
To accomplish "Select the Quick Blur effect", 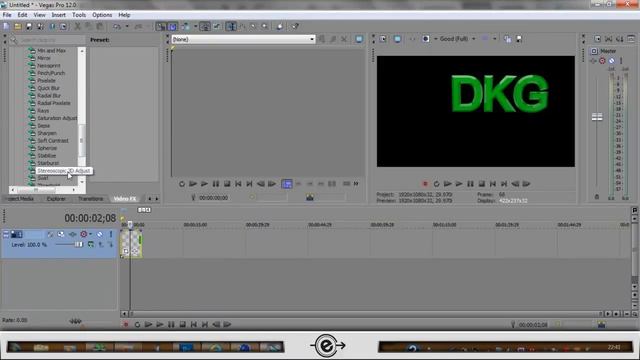I will (x=48, y=88).
